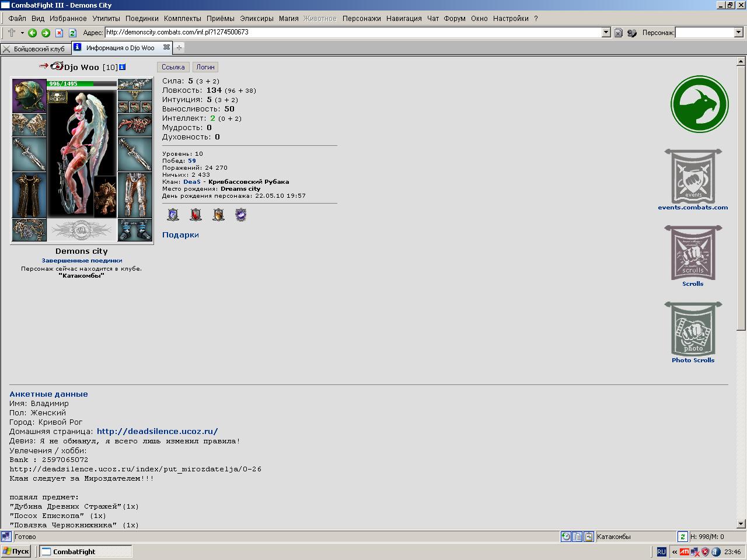
Task: Click the masks icon next to the Персонаж label
Action: coord(632,33)
